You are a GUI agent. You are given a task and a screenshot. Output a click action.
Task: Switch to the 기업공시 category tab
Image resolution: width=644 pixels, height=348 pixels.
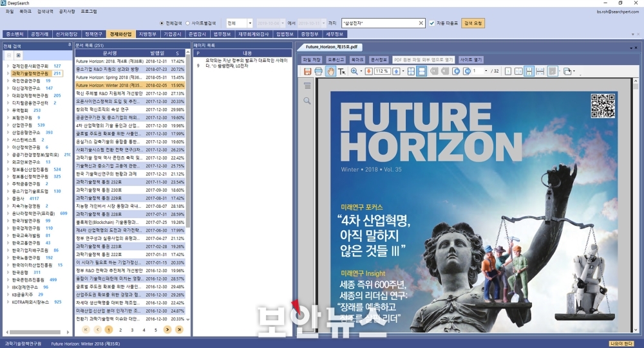[173, 34]
